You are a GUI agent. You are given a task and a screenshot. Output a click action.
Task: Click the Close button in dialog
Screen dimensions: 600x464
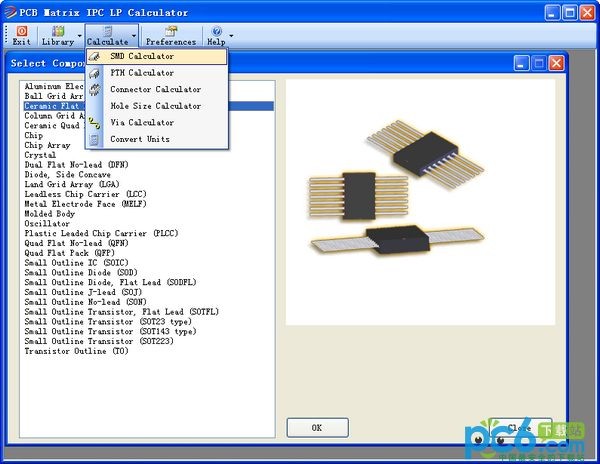pos(520,428)
